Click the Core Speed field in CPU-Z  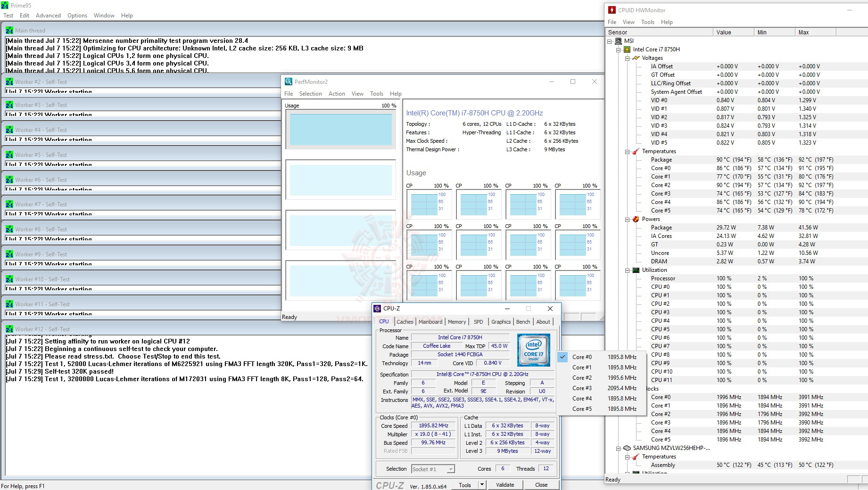coord(434,426)
